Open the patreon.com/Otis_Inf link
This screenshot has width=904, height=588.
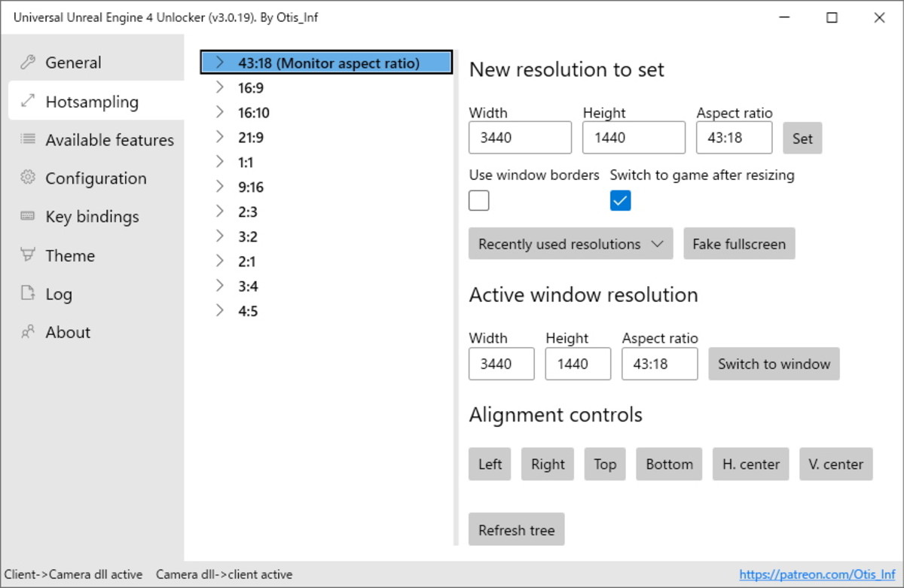(817, 574)
